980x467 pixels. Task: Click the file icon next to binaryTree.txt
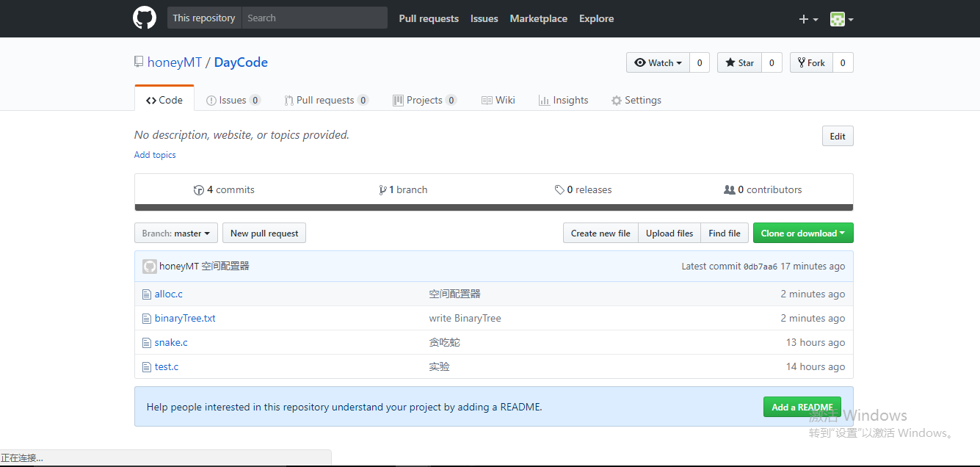147,319
